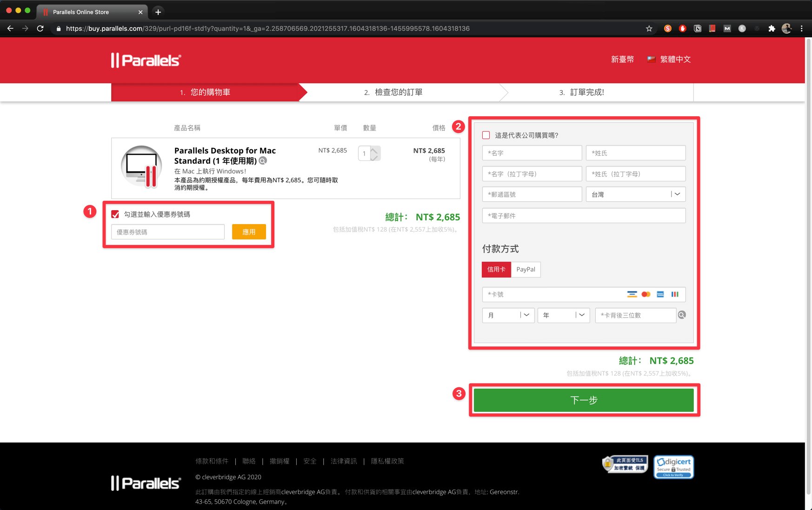
Task: Open a new browser tab
Action: click(158, 12)
